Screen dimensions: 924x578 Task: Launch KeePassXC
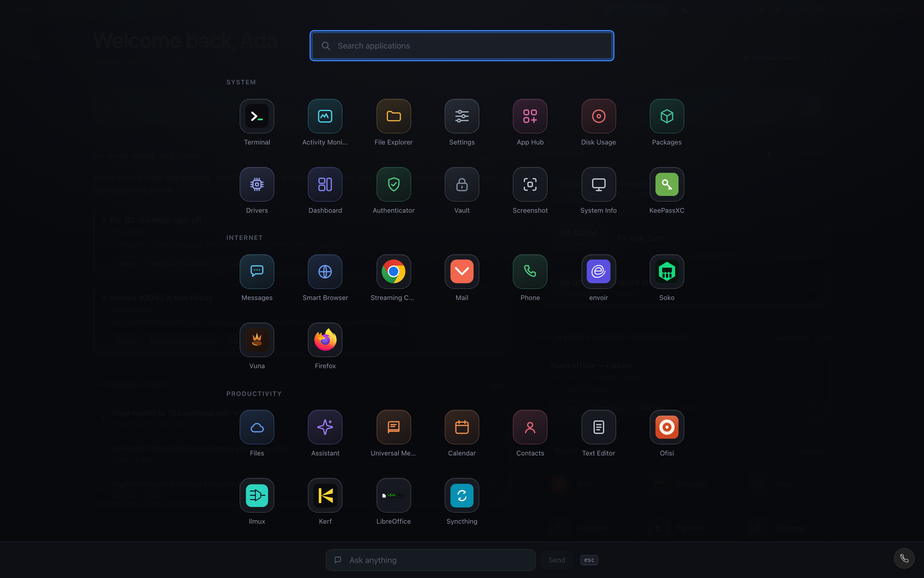click(x=667, y=184)
